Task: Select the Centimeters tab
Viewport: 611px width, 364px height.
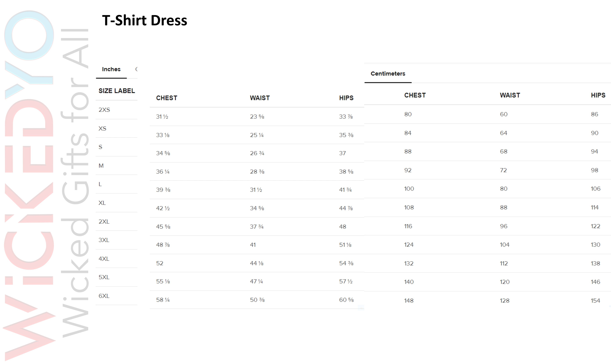Action: point(388,74)
